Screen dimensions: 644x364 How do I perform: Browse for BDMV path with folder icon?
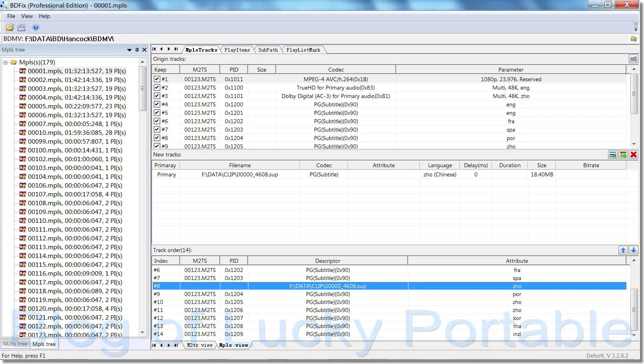tap(634, 39)
